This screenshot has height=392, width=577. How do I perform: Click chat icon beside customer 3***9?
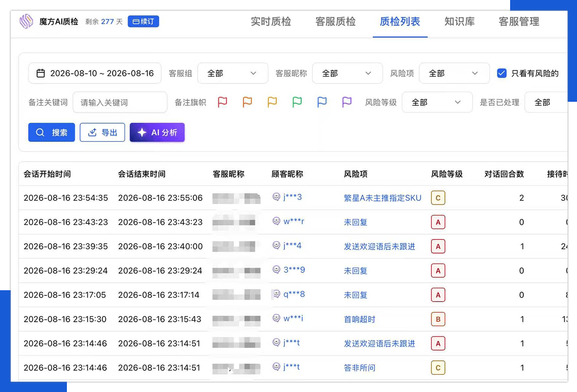276,270
